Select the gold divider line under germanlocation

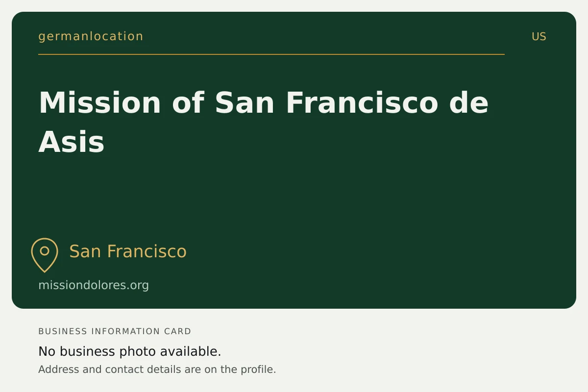tap(271, 54)
